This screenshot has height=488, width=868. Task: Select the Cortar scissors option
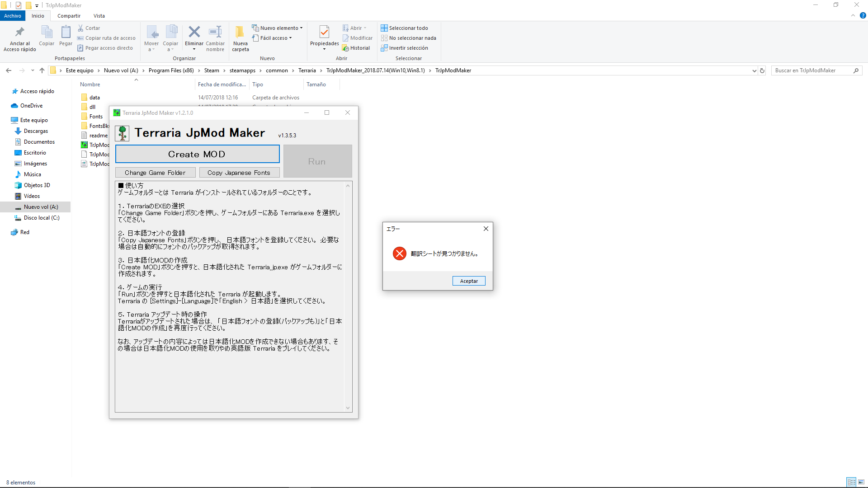coord(89,28)
